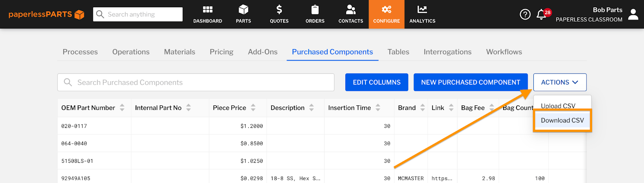Select Download CSV menu option
Image resolution: width=644 pixels, height=183 pixels.
click(x=562, y=120)
